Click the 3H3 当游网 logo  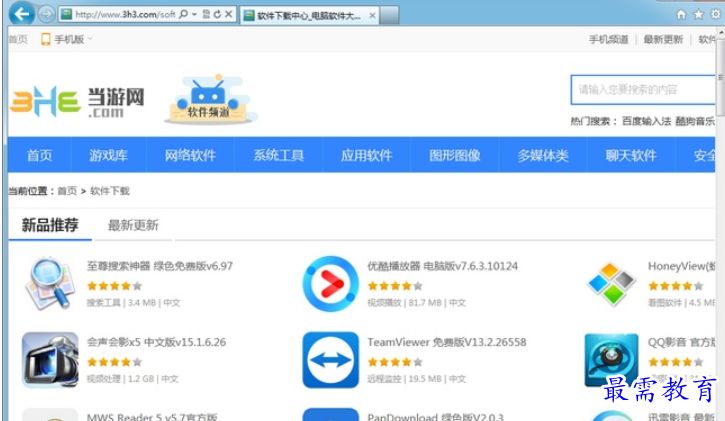77,101
